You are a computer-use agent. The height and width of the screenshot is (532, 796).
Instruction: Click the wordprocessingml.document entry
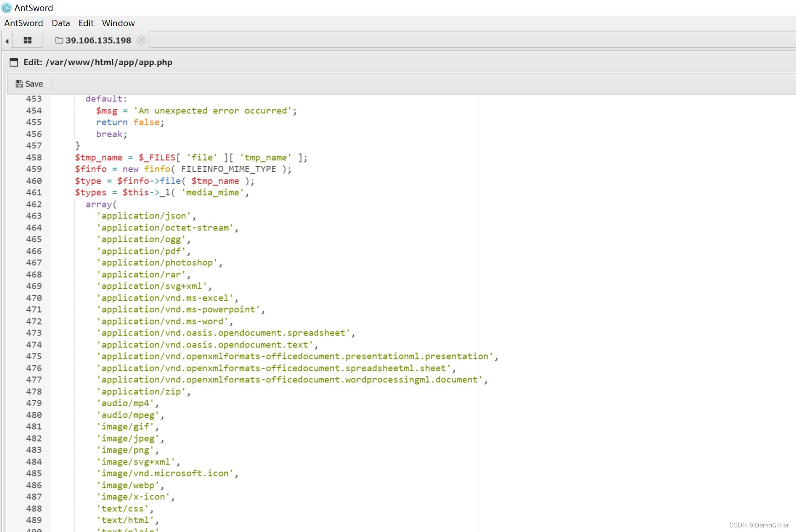(289, 380)
